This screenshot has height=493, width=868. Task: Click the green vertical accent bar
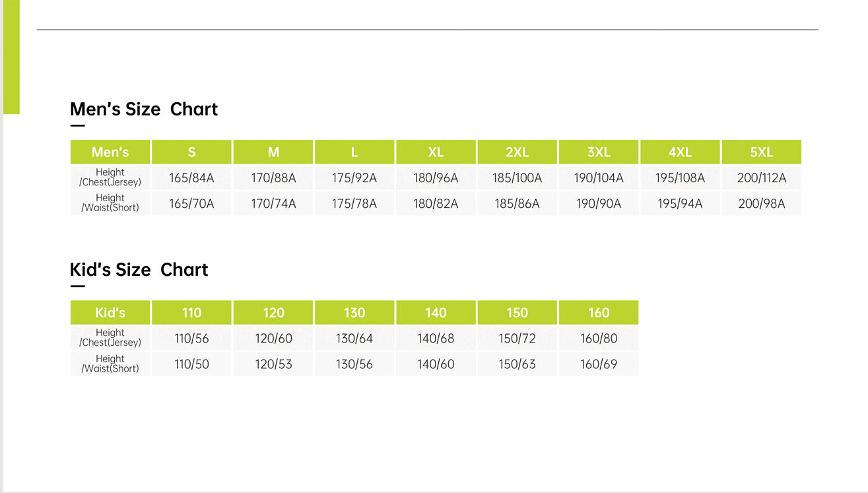coord(11,57)
